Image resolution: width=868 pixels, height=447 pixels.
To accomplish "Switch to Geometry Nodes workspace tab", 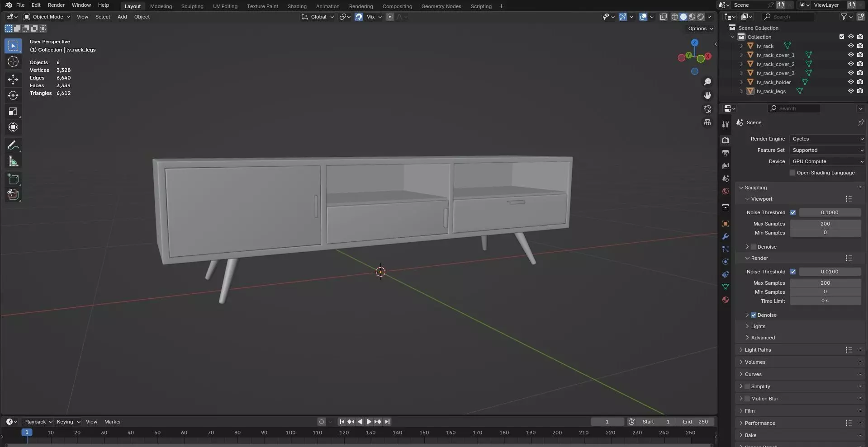I will point(441,6).
